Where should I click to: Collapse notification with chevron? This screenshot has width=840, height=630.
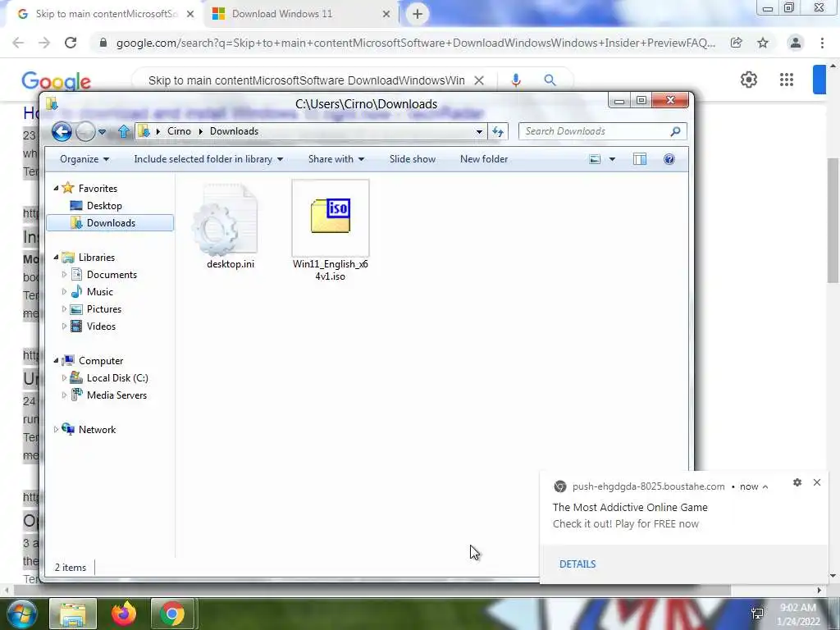point(765,487)
